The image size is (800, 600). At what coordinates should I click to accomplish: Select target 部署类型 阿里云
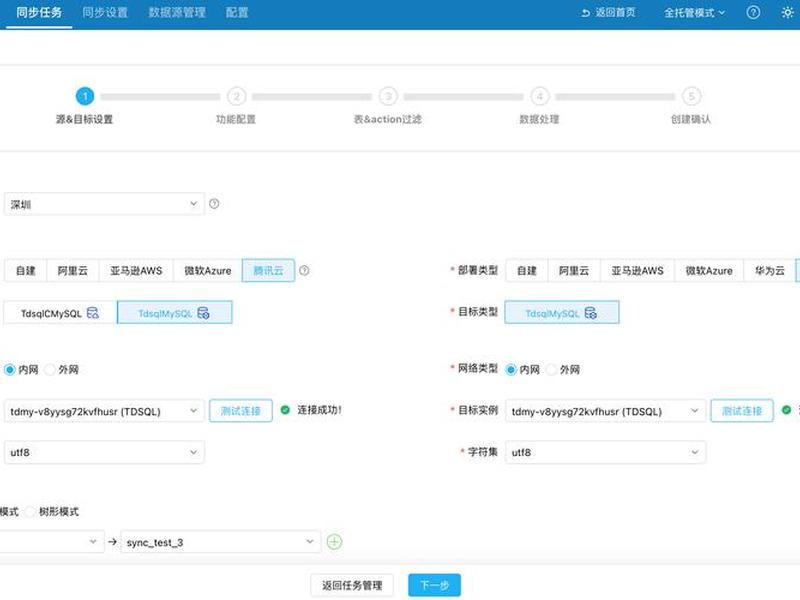(574, 270)
